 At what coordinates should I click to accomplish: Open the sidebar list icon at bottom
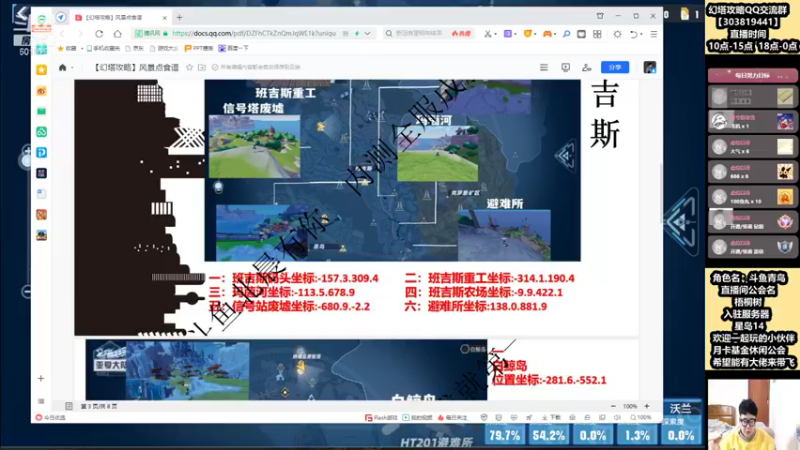(x=41, y=401)
